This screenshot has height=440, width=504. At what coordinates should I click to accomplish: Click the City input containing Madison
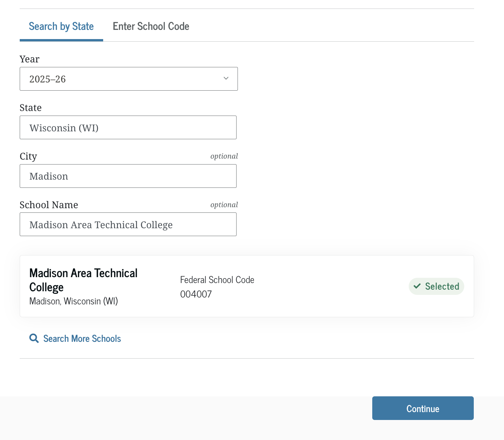click(128, 176)
